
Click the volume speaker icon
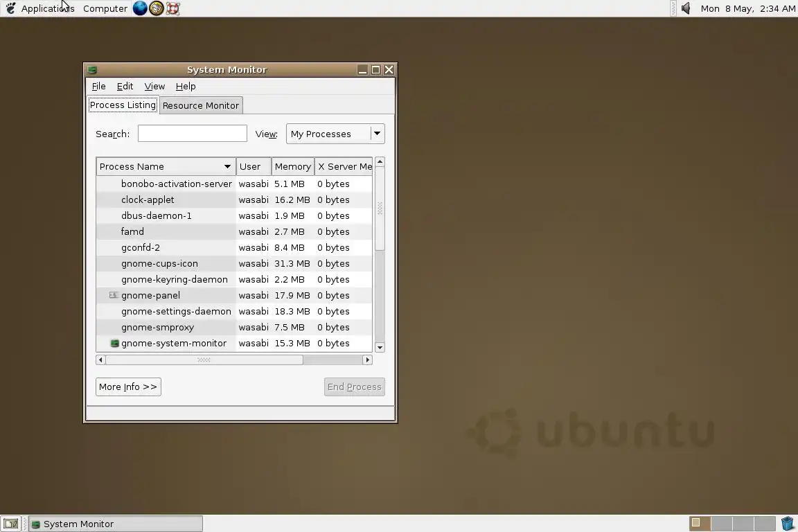point(686,8)
